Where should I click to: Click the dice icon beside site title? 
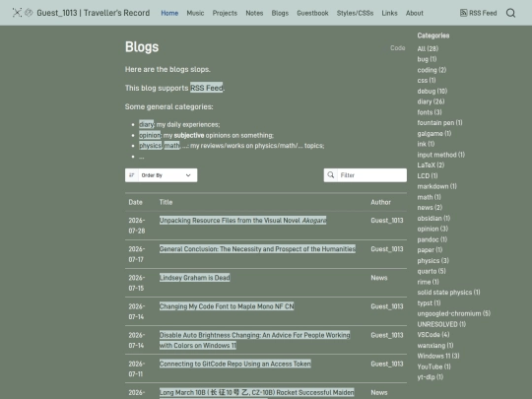pos(30,13)
